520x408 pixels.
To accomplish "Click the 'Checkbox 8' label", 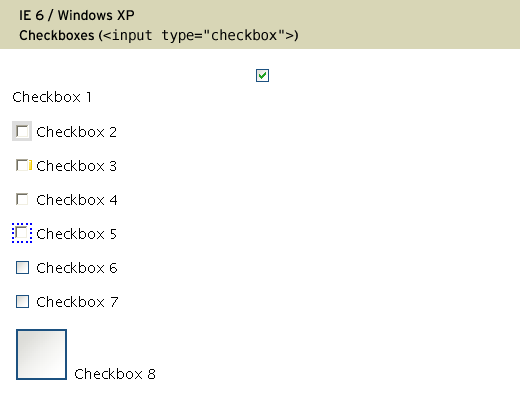I will [x=115, y=374].
